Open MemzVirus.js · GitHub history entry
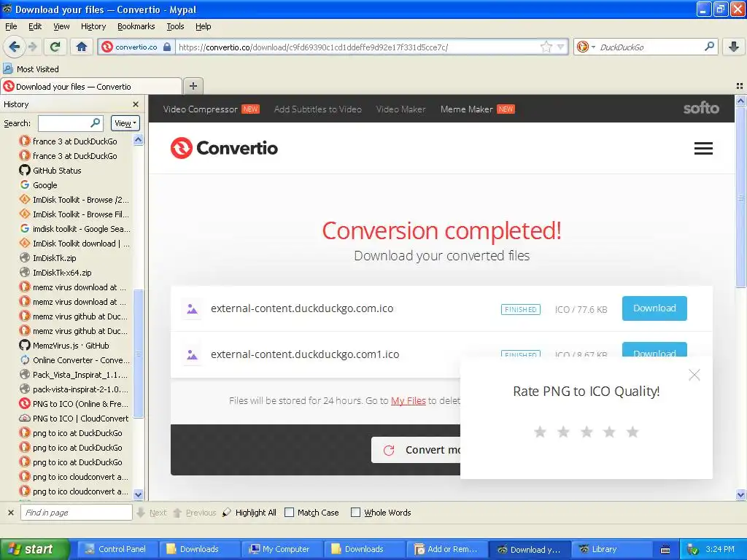 point(64,345)
